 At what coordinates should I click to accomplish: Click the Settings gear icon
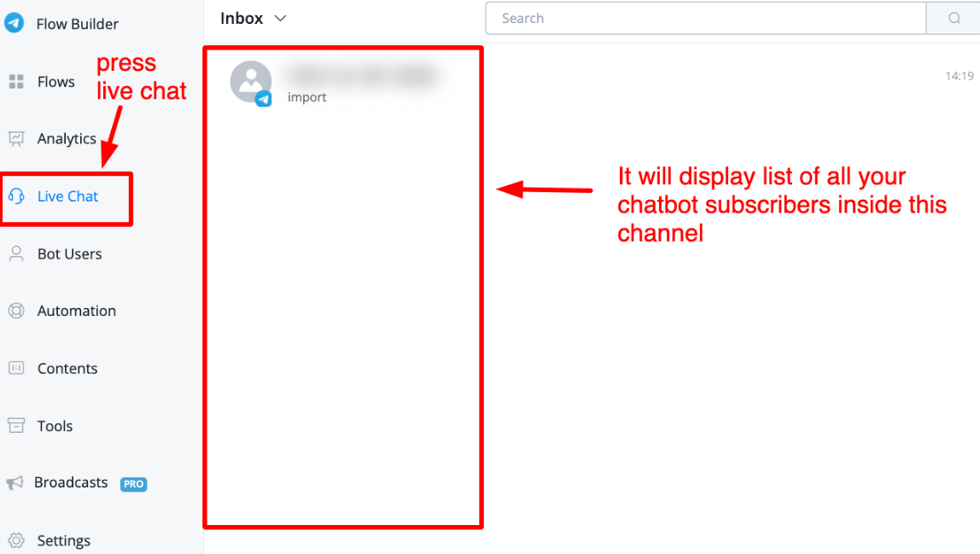click(x=16, y=540)
